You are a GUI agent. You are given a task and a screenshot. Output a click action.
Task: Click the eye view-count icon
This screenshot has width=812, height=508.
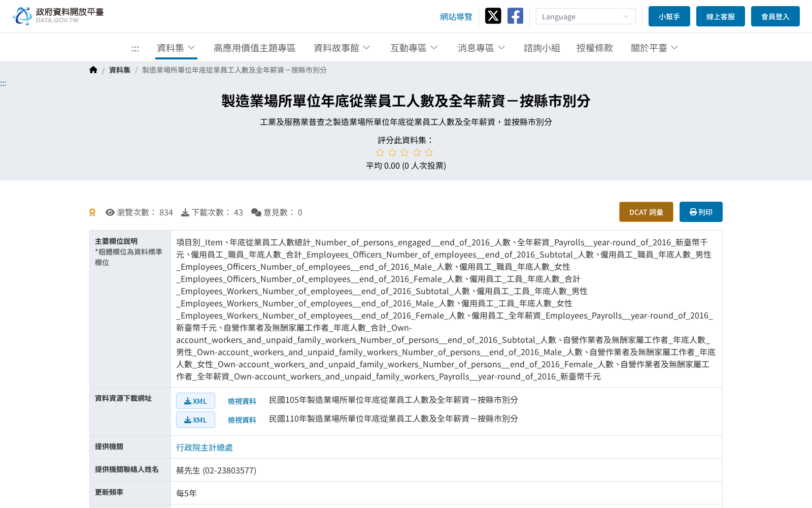(x=110, y=212)
